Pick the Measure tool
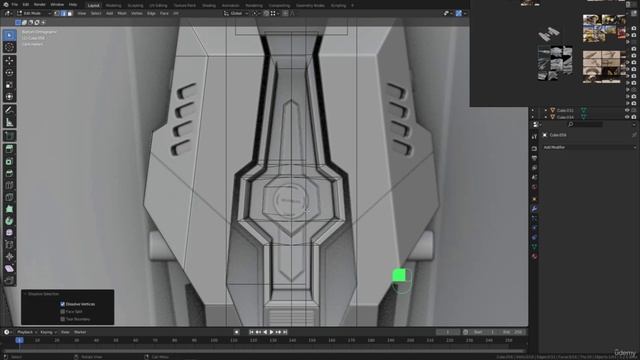The height and width of the screenshot is (360, 640). click(9, 122)
